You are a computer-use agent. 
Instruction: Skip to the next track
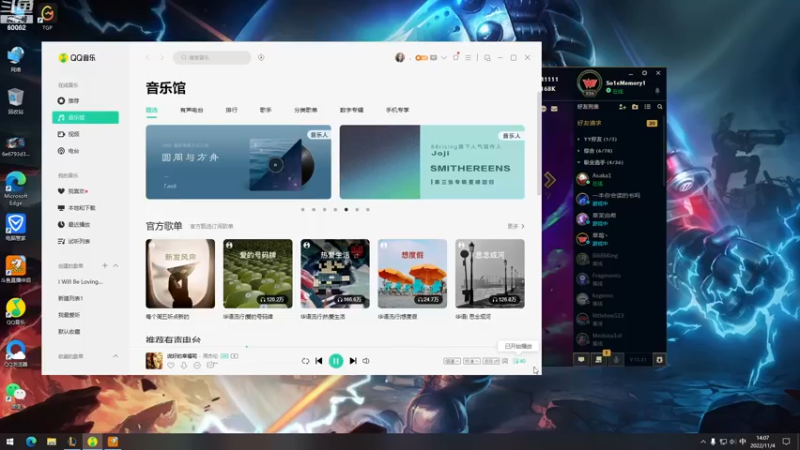coord(353,361)
